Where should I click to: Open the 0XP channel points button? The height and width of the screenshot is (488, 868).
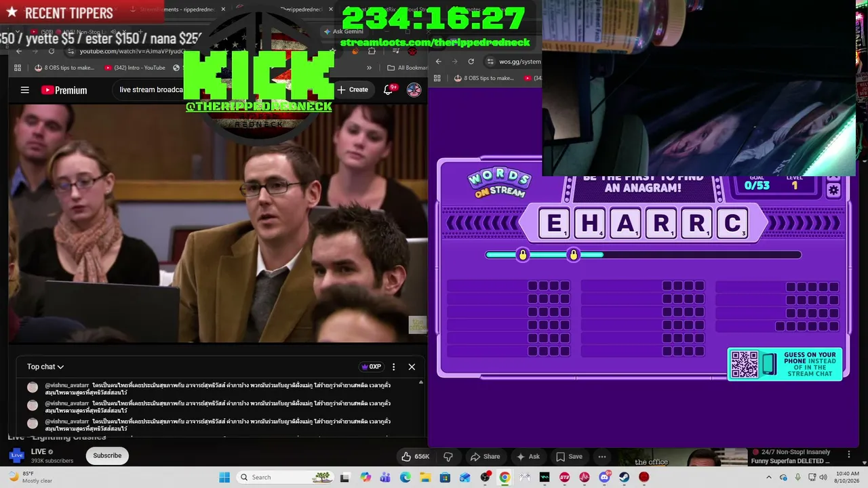pyautogui.click(x=371, y=367)
